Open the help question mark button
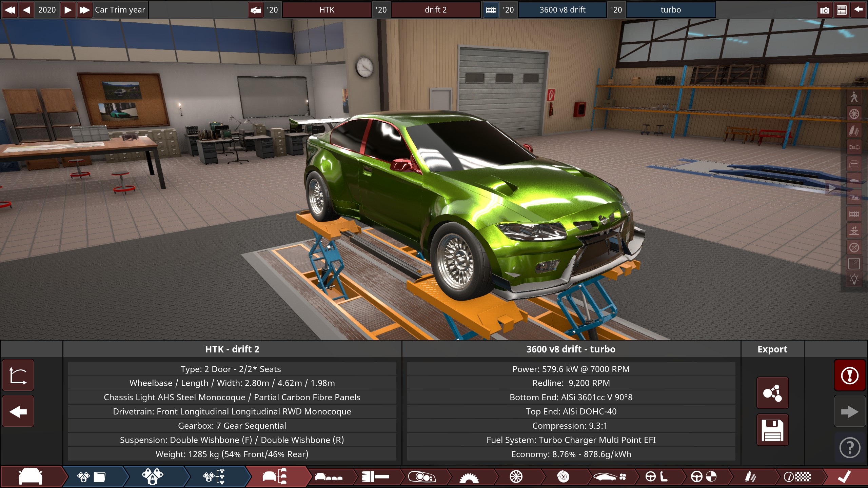Image resolution: width=868 pixels, height=488 pixels. pos(850,447)
